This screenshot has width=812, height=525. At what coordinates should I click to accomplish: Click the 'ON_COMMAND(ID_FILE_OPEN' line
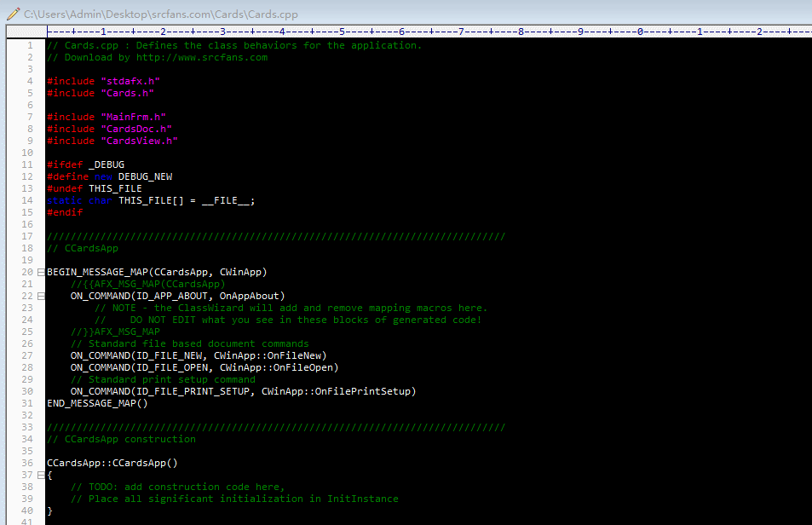(x=204, y=367)
